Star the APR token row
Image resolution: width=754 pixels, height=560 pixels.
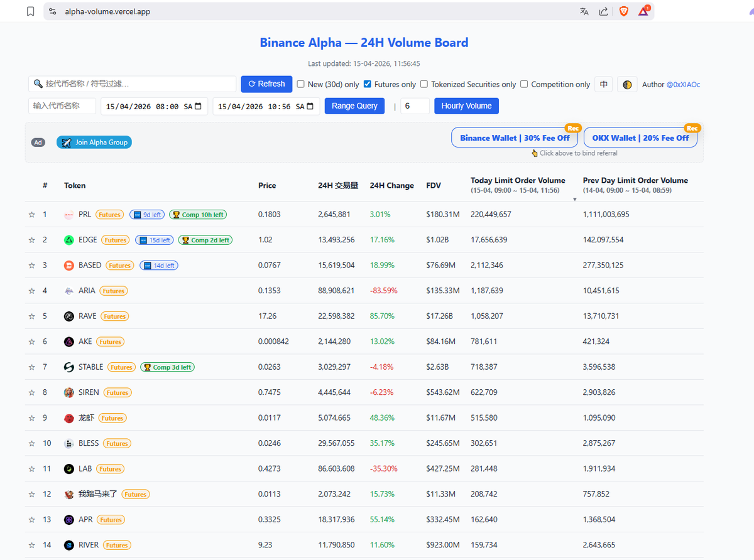tap(31, 520)
